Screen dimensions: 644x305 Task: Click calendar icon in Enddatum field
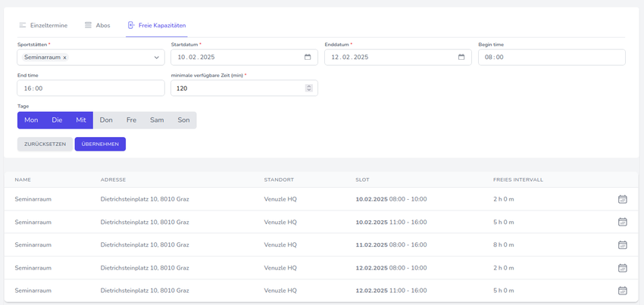tap(461, 58)
